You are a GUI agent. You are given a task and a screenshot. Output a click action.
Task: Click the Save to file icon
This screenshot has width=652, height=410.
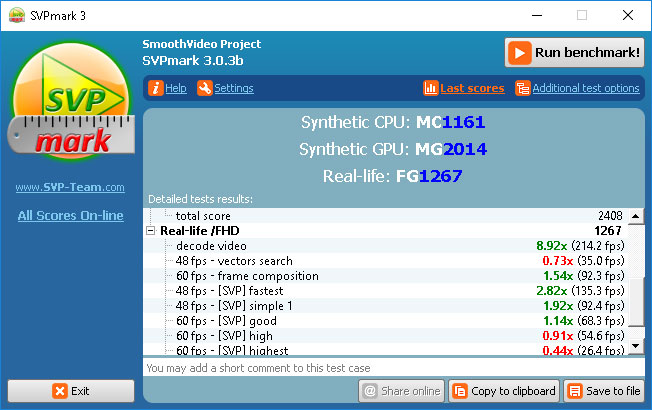tap(575, 391)
